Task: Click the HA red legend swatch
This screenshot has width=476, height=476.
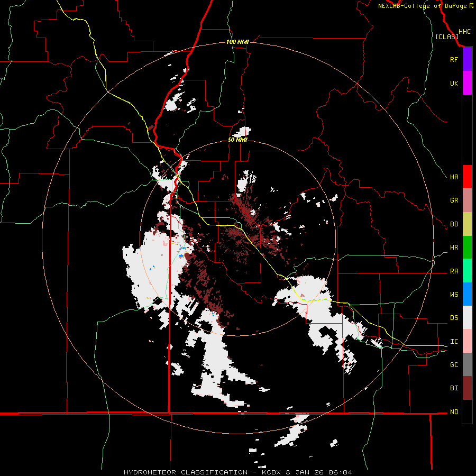Action: tap(467, 177)
